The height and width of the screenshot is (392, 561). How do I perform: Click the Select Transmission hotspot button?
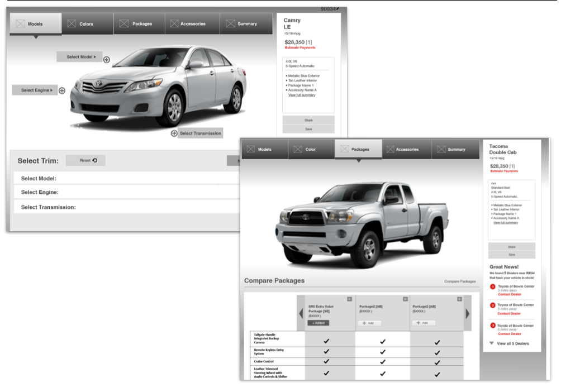tap(201, 133)
